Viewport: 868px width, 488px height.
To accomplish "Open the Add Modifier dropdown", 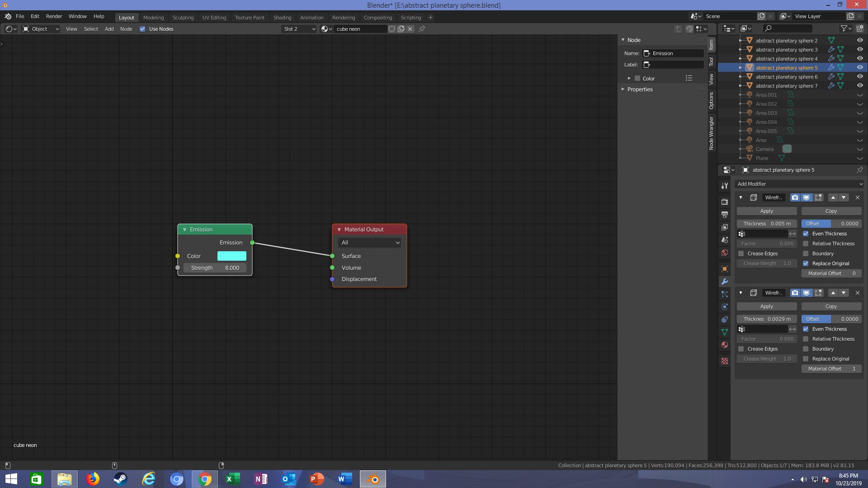I will click(x=799, y=184).
